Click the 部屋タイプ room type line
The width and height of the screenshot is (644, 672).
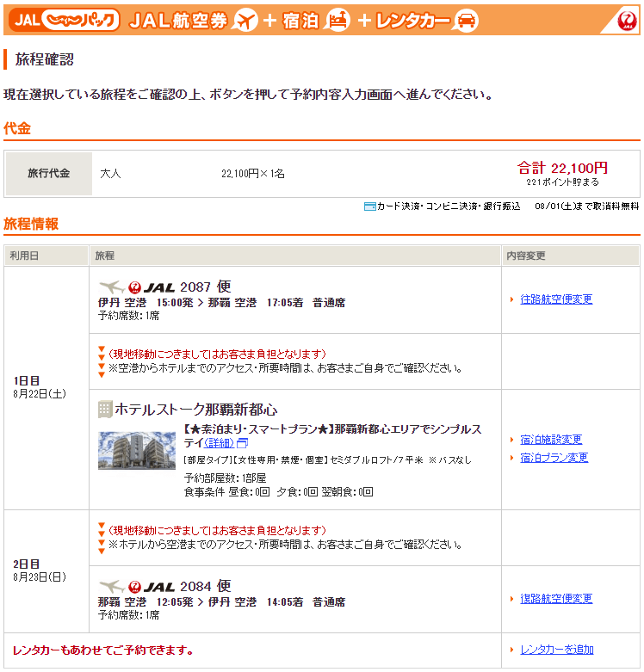point(327,459)
